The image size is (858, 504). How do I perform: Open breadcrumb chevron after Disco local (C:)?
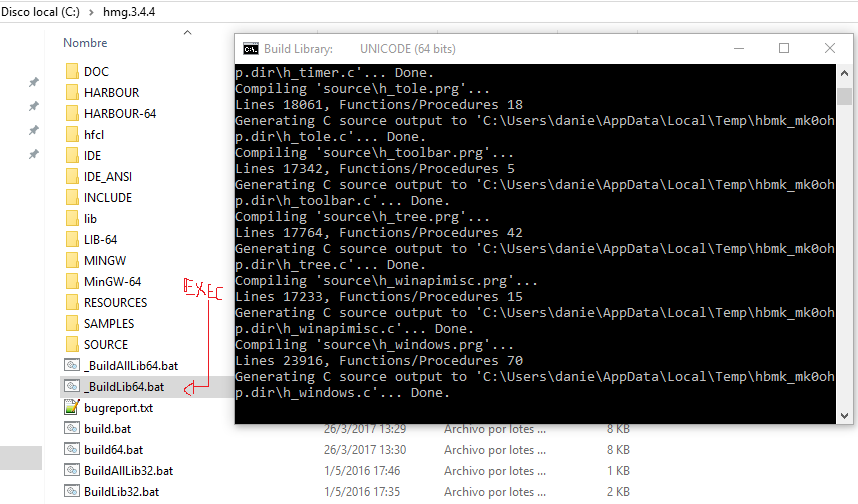click(91, 12)
